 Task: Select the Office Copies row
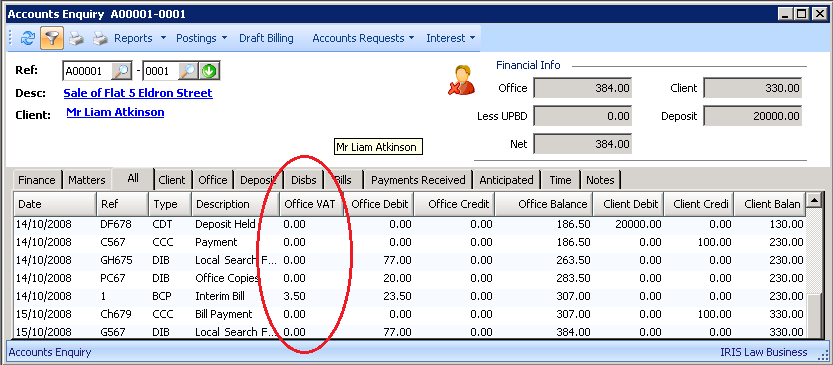[410, 278]
